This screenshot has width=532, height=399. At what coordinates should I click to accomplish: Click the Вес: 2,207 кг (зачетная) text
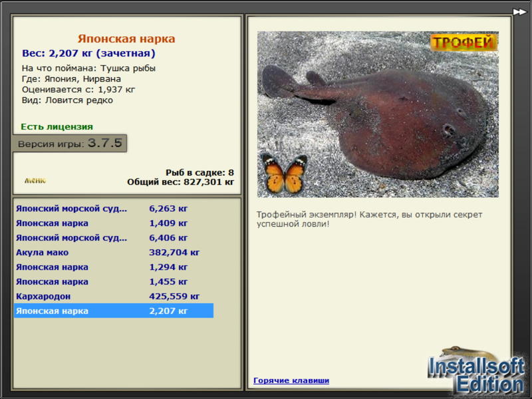(88, 53)
